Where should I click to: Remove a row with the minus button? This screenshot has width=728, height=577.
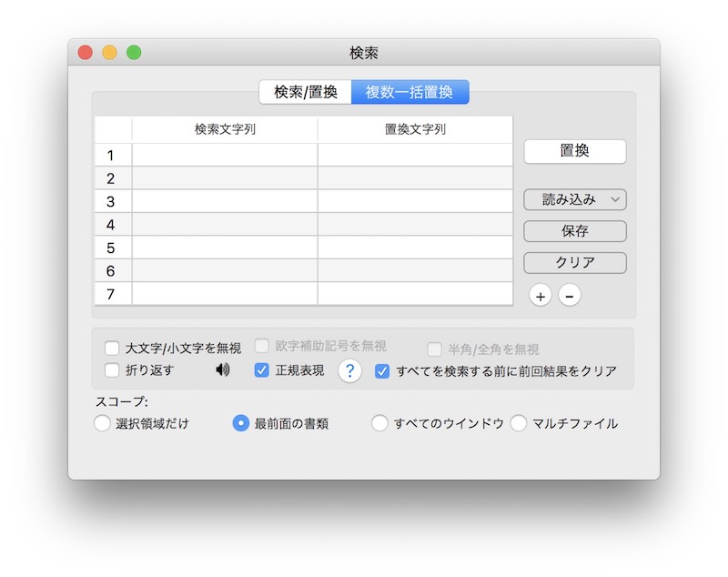pyautogui.click(x=570, y=296)
